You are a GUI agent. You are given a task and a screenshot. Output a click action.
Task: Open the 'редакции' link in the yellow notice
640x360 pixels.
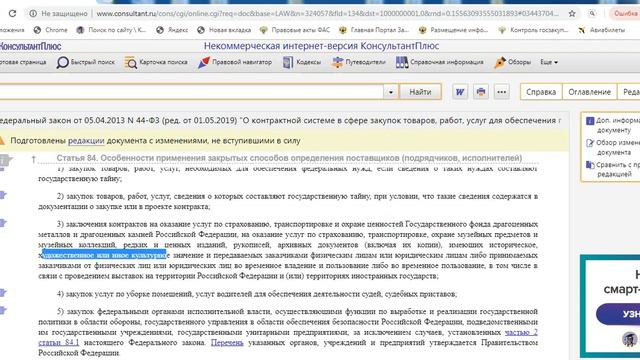[86, 141]
